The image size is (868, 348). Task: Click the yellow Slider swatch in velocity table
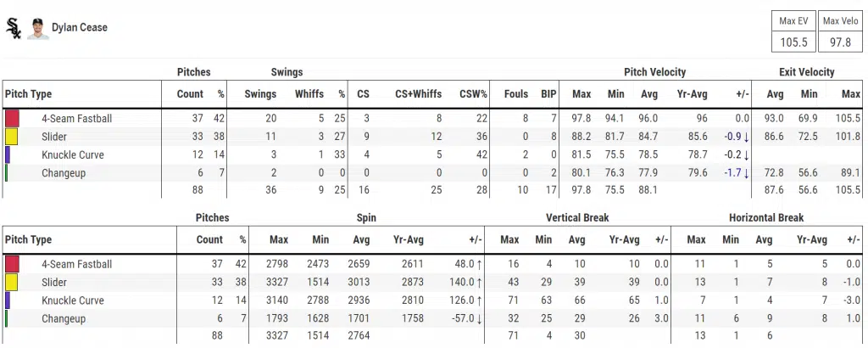coord(12,137)
